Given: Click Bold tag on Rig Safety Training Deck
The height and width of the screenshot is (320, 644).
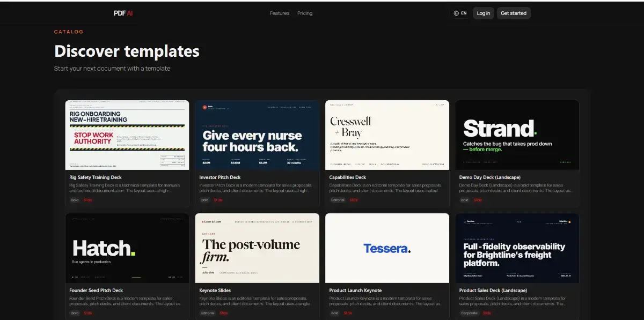Looking at the screenshot, I should [75, 200].
